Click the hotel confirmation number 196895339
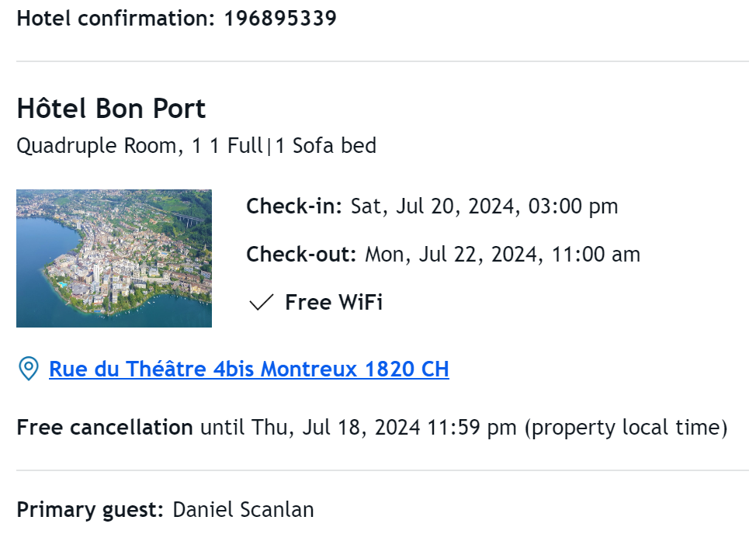 click(280, 19)
